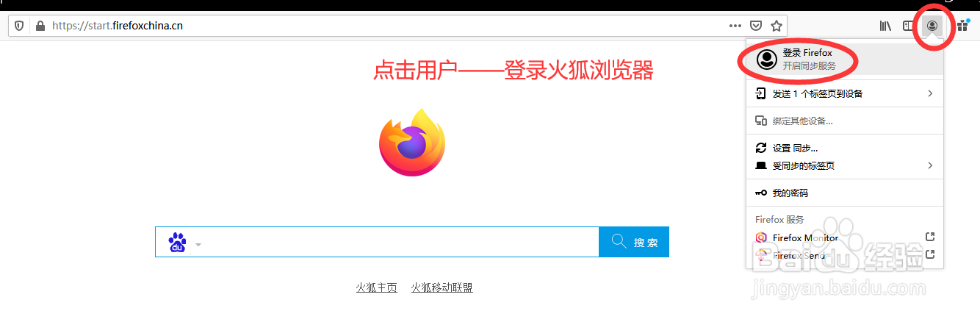This screenshot has height=322, width=980.
Task: Click the extensions grid icon
Action: click(x=962, y=26)
